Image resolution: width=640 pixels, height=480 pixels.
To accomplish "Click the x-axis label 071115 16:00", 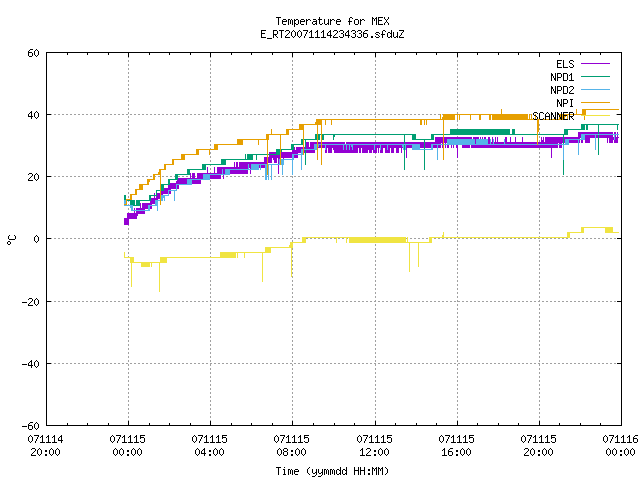I will point(456,446).
